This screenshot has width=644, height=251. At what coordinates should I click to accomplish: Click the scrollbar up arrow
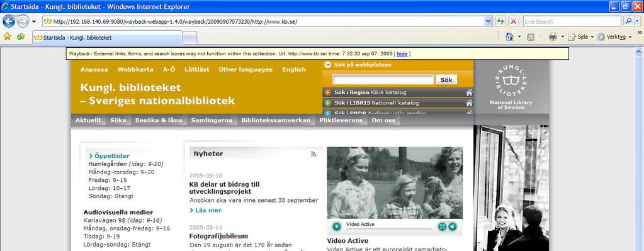pyautogui.click(x=639, y=52)
